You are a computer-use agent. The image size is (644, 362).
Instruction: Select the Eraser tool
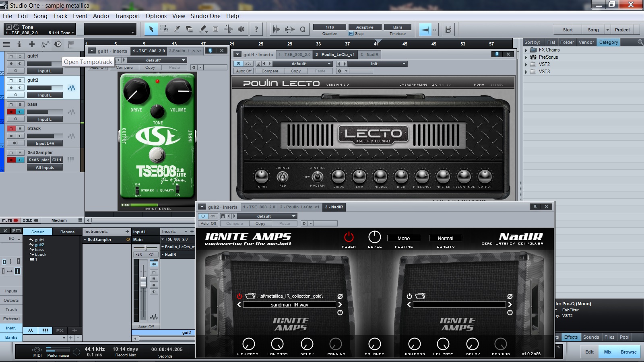190,29
